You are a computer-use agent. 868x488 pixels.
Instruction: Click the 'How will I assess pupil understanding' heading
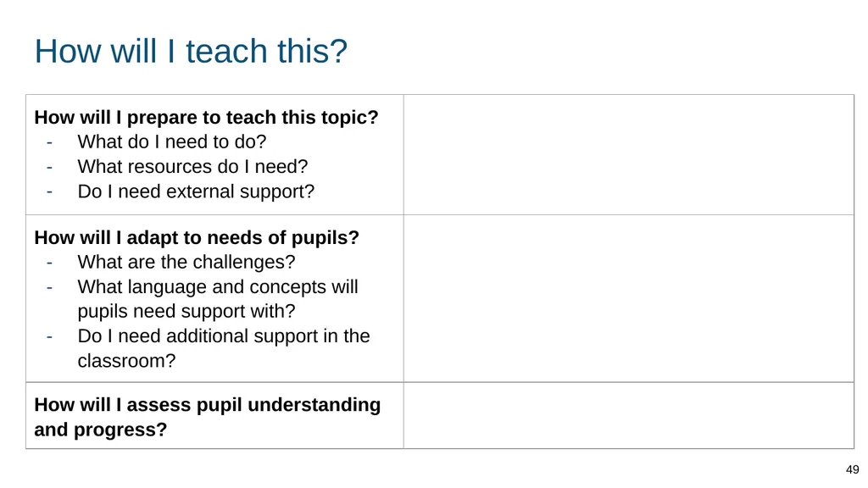[208, 404]
